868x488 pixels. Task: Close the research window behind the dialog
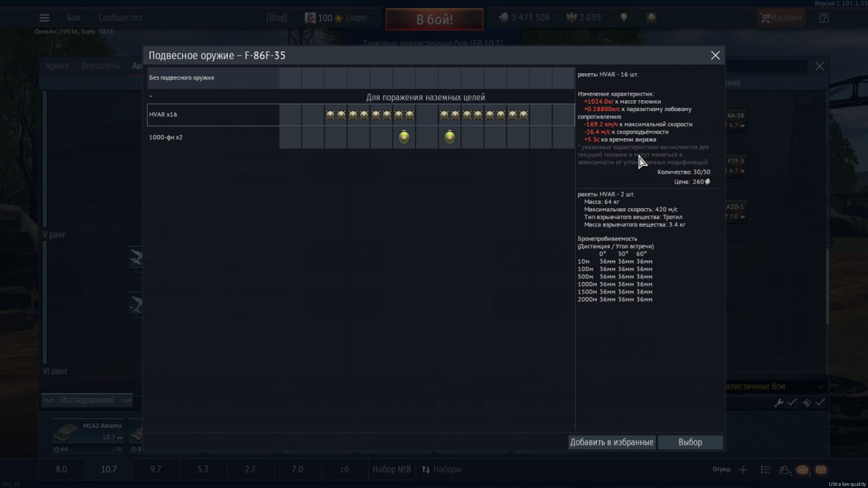(x=819, y=66)
